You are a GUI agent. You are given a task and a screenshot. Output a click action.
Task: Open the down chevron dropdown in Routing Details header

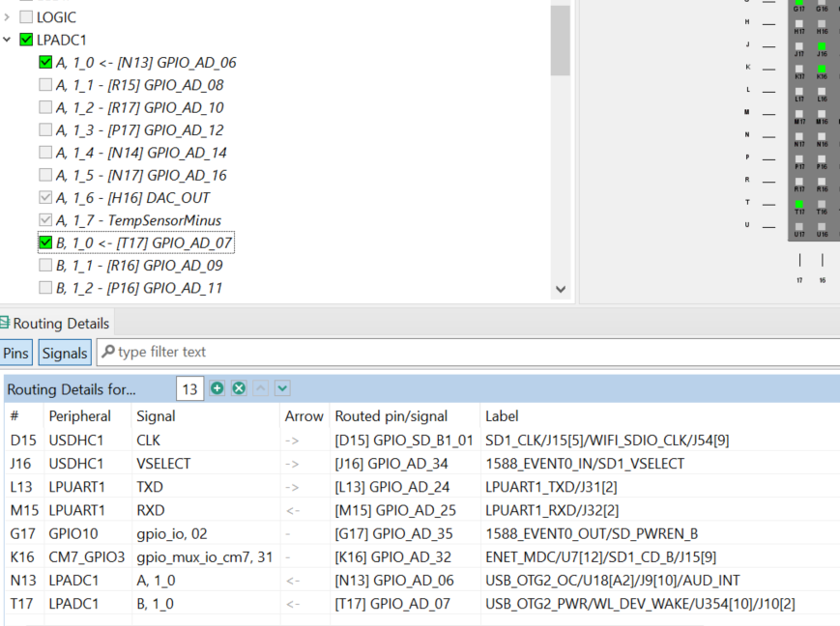click(x=280, y=387)
